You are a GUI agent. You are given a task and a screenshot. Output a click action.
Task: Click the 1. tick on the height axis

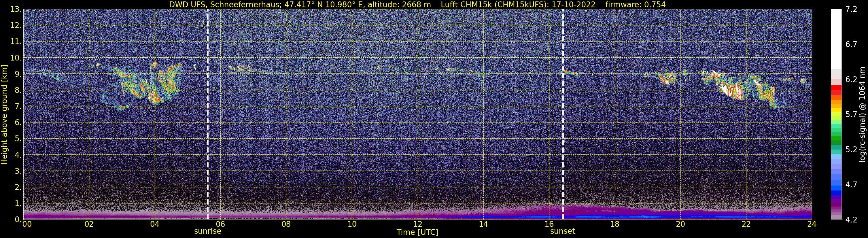click(x=18, y=204)
